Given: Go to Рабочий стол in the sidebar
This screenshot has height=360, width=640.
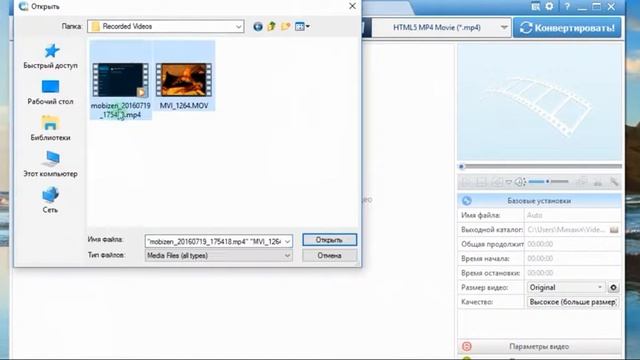Looking at the screenshot, I should pos(51,93).
